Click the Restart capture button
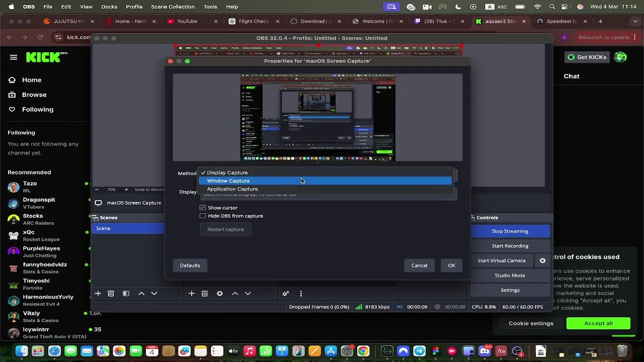Viewport: 644px width, 362px height. coord(225,229)
